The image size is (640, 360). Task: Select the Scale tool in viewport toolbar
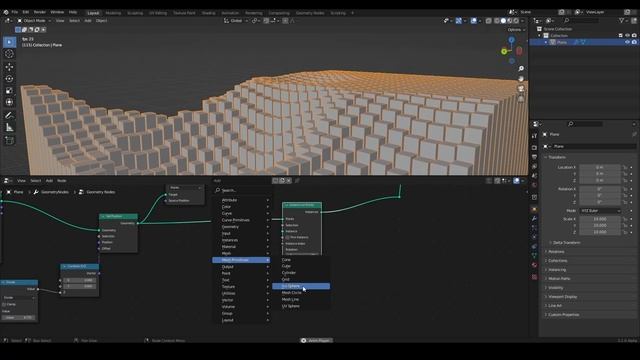[9, 91]
